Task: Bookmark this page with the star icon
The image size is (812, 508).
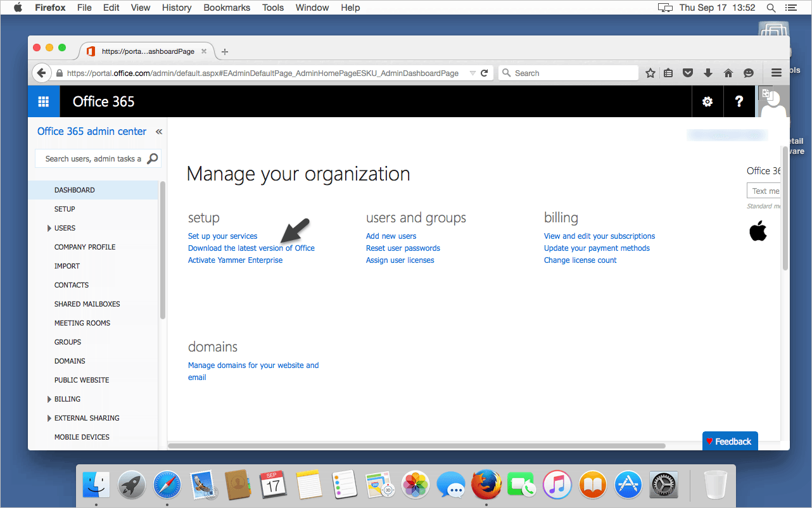Action: (650, 73)
